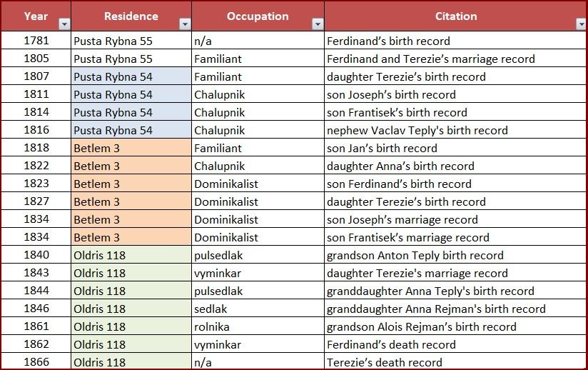Click grandson Alois Rejman's birth record cell
The image size is (588, 370).
(x=421, y=326)
